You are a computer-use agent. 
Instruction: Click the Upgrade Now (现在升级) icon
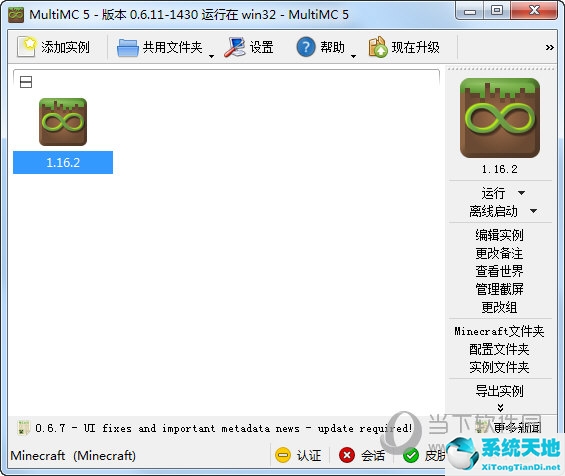(378, 47)
